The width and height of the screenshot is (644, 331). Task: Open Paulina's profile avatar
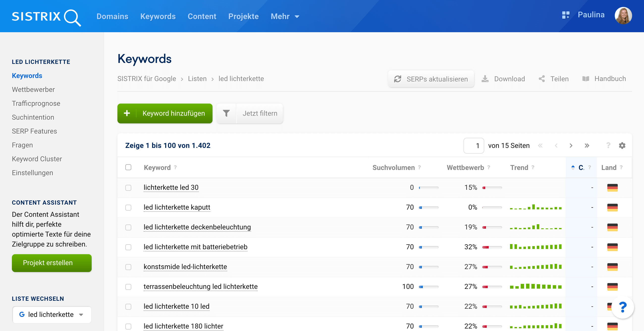click(623, 16)
